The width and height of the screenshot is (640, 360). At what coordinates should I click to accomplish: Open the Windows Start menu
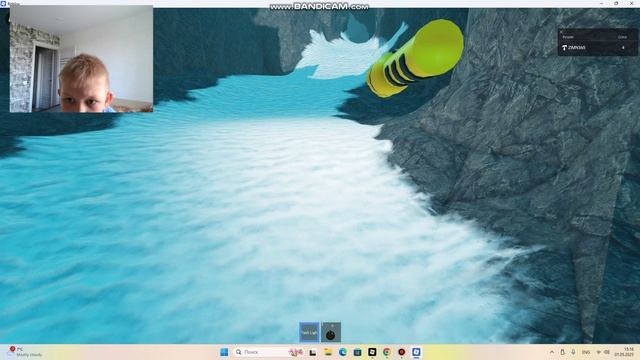tap(224, 352)
